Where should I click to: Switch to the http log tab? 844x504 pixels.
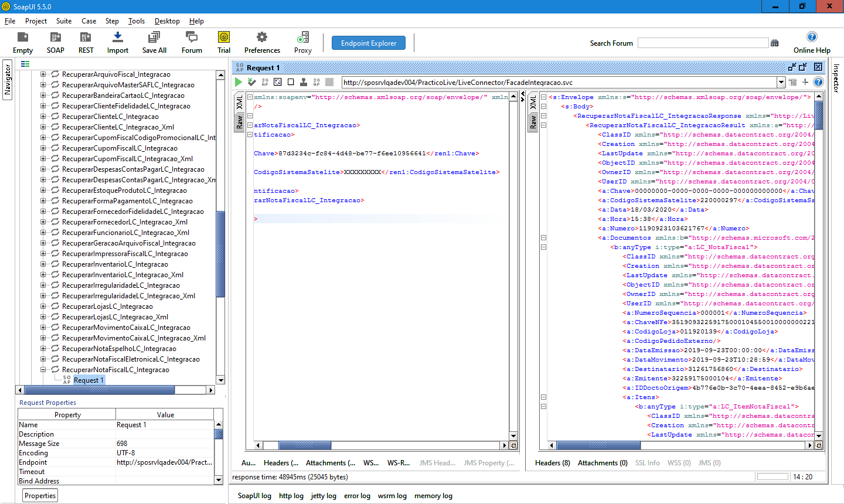coord(291,496)
